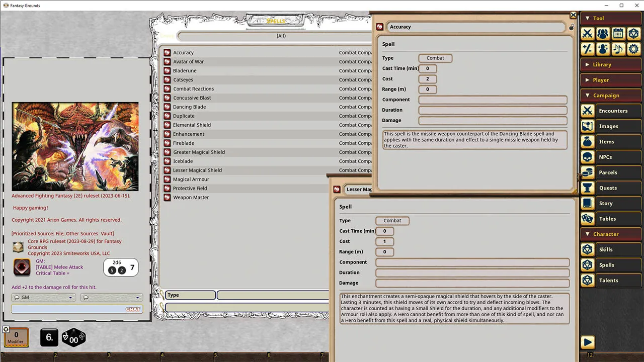Open the Effects sparkle-person tool icon
Image resolution: width=644 pixels, height=362 pixels.
(603, 49)
